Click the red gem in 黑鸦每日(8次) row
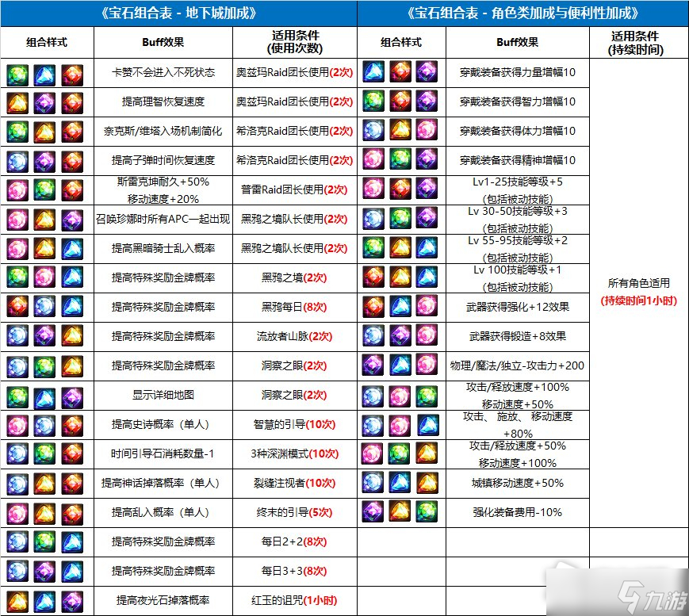 (17, 306)
